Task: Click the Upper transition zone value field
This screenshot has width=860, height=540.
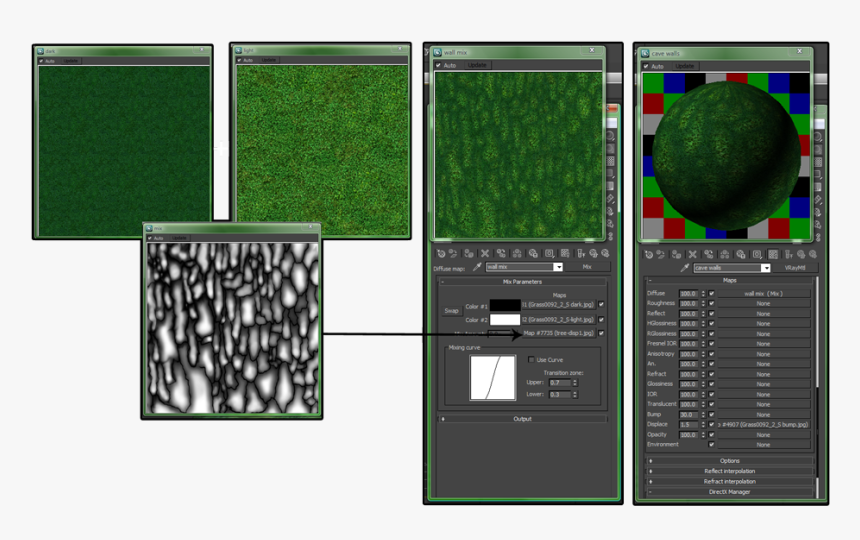Action: (560, 383)
